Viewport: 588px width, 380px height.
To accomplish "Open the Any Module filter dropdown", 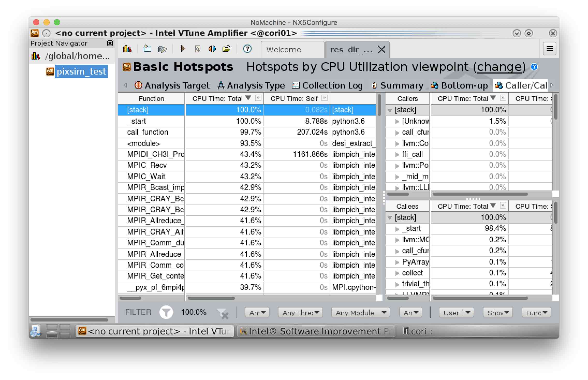I will coord(361,312).
